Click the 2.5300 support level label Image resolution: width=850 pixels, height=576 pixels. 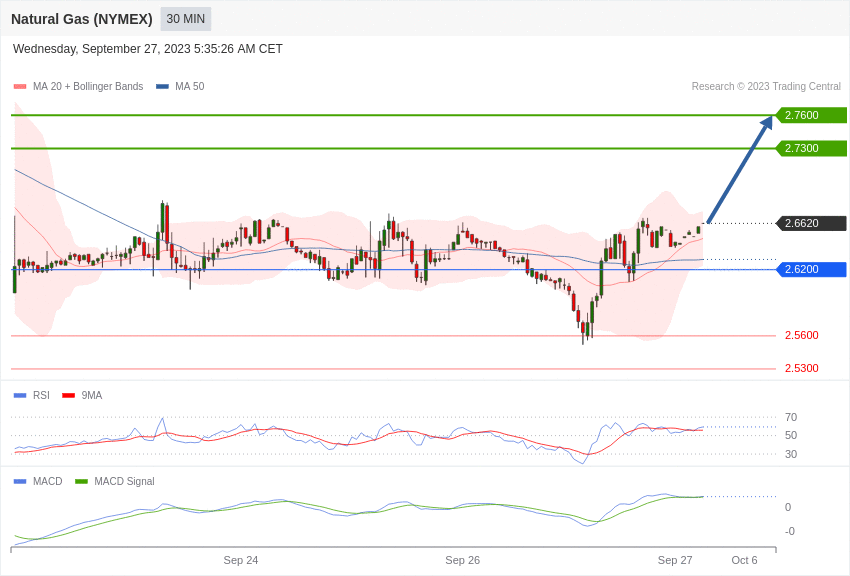tap(801, 368)
